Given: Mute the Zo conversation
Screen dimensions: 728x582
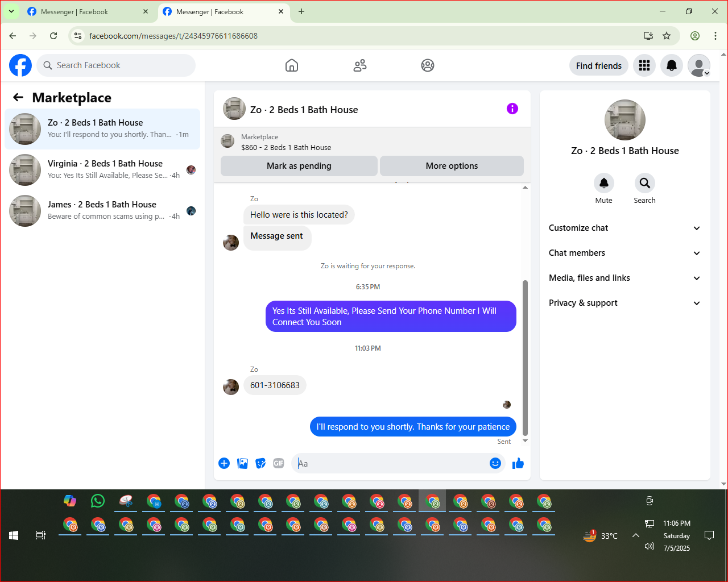Looking at the screenshot, I should pyautogui.click(x=604, y=183).
